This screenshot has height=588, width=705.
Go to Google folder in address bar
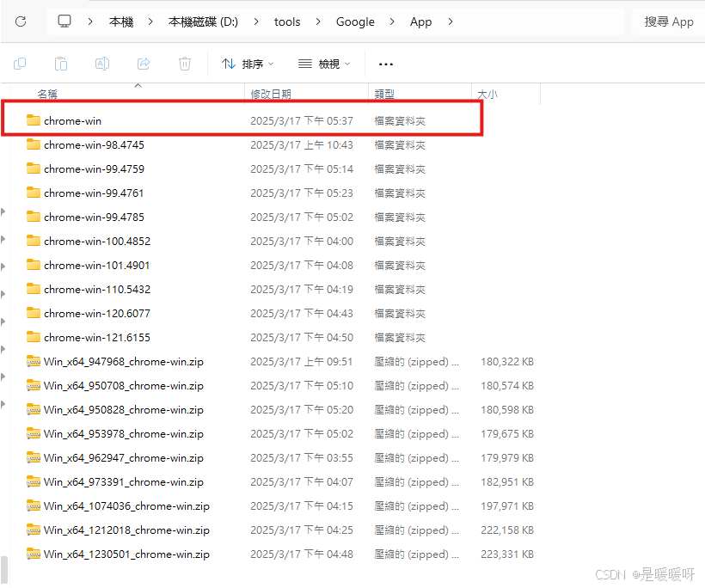355,21
